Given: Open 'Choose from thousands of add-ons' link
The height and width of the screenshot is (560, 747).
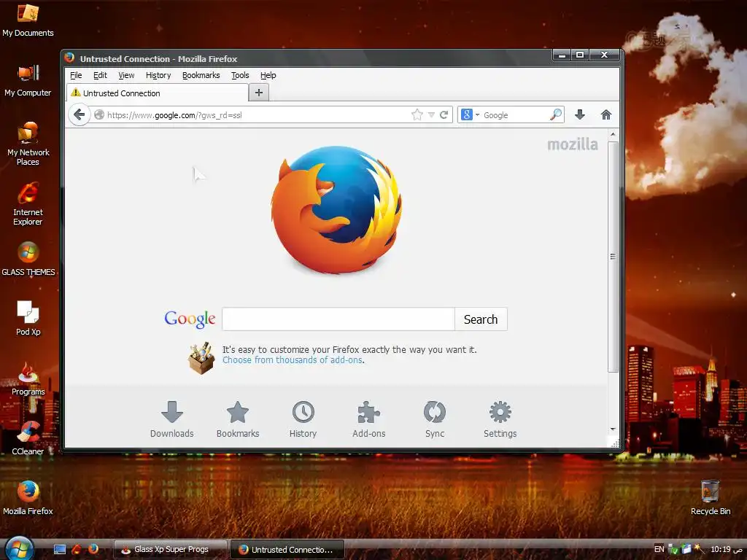Looking at the screenshot, I should [x=293, y=360].
